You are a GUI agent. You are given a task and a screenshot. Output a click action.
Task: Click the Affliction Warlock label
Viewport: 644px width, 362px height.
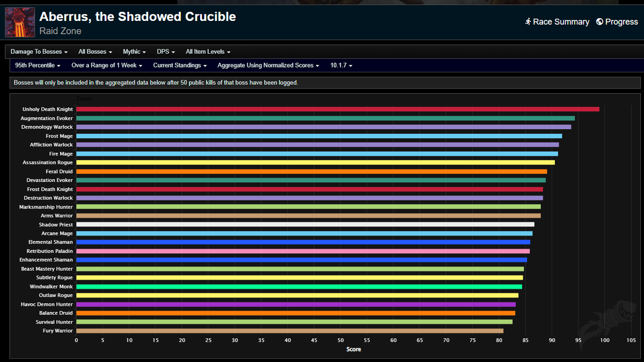coord(52,145)
